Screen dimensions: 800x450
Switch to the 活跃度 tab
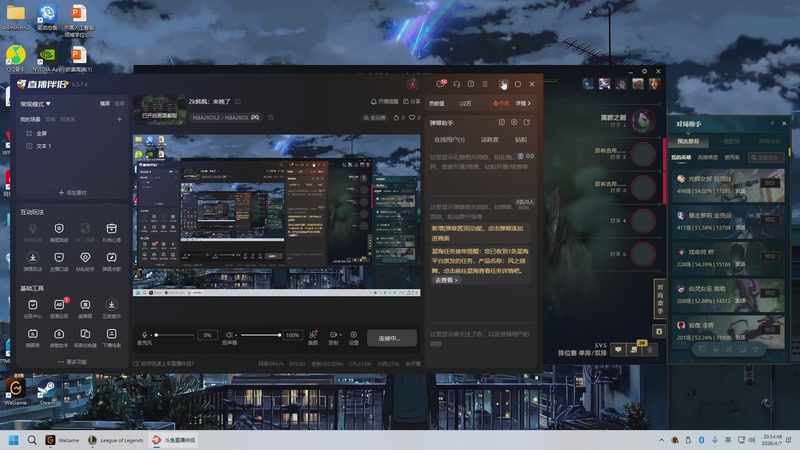coord(490,139)
